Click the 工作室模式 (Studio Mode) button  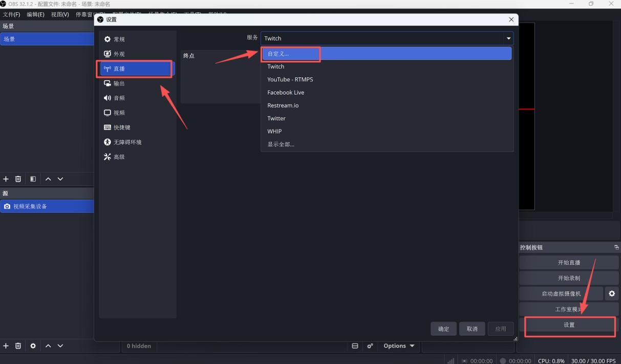coord(569,309)
